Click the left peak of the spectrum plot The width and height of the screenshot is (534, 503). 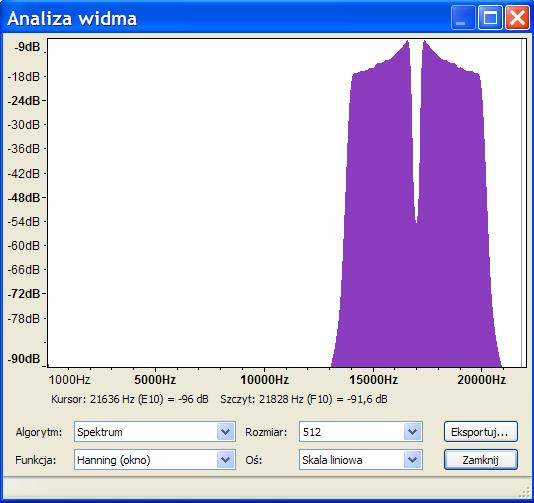(x=407, y=42)
